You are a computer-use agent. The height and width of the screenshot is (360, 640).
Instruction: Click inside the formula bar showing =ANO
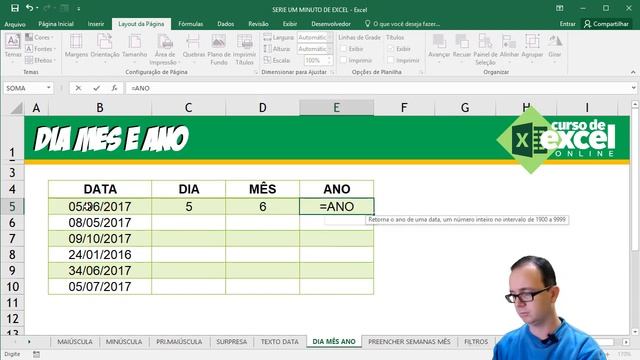[378, 88]
